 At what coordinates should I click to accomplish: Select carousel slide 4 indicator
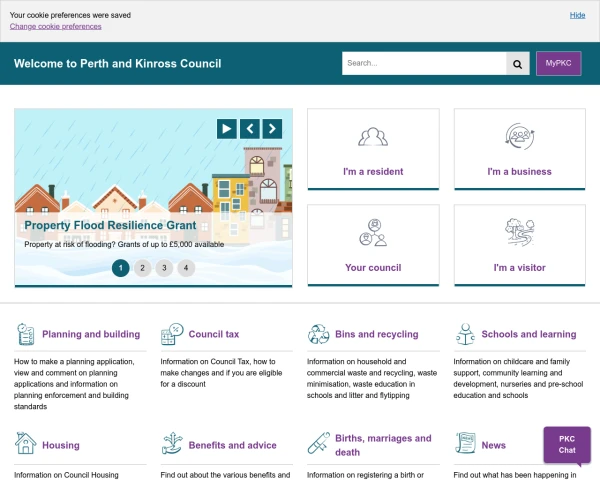point(186,268)
